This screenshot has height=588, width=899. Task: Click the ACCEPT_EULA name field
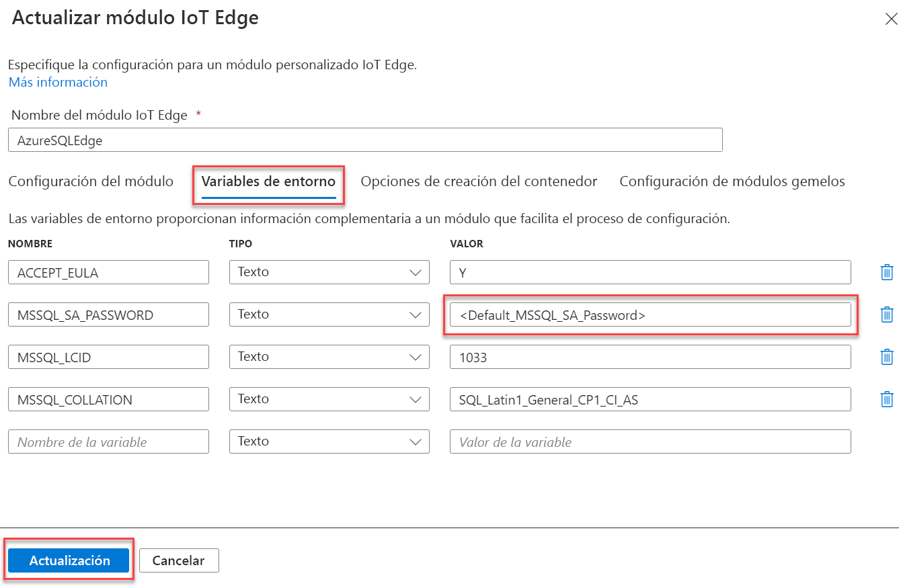point(108,272)
